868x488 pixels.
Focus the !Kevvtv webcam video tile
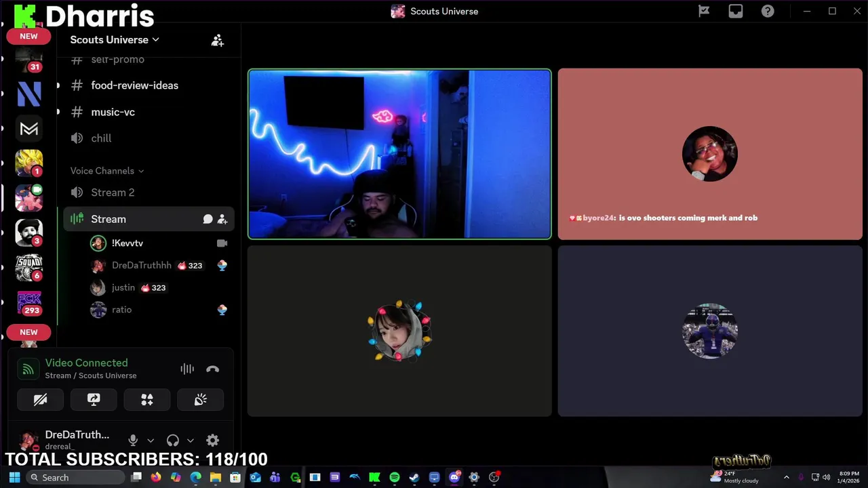pos(399,155)
